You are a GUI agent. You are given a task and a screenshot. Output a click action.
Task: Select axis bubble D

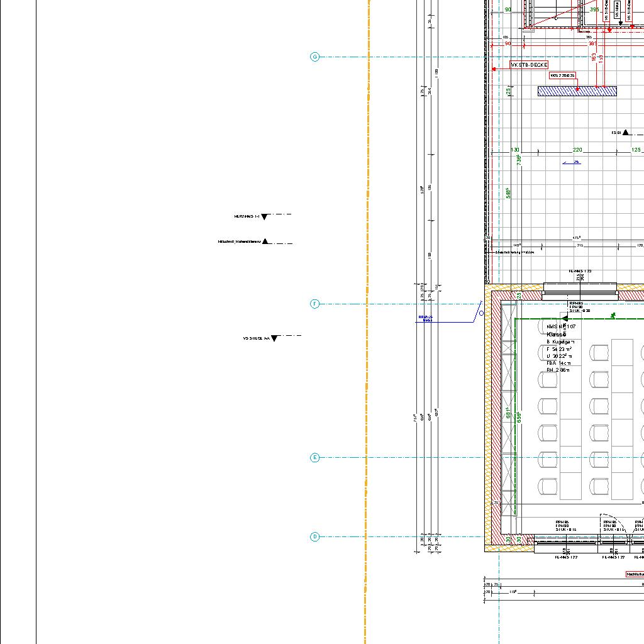pos(315,536)
